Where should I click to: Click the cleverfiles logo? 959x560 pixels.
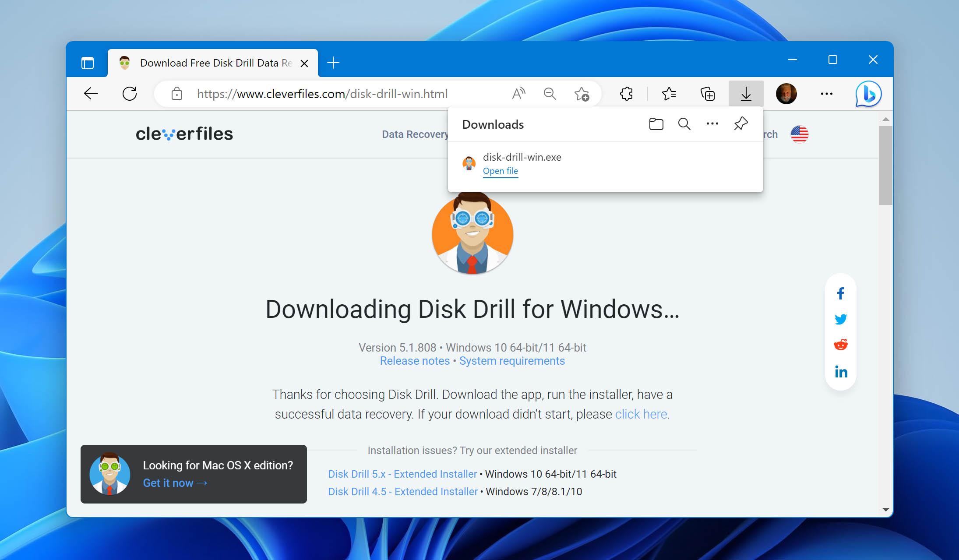pos(184,134)
